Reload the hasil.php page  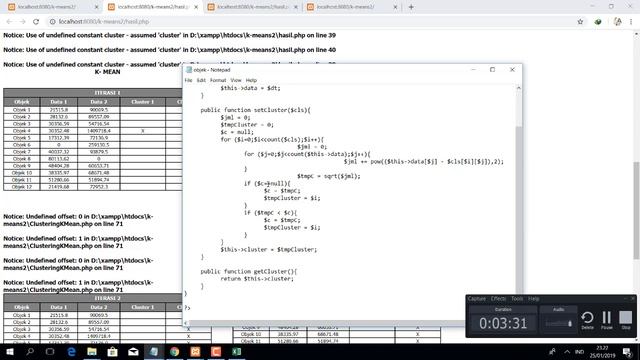[x=36, y=22]
